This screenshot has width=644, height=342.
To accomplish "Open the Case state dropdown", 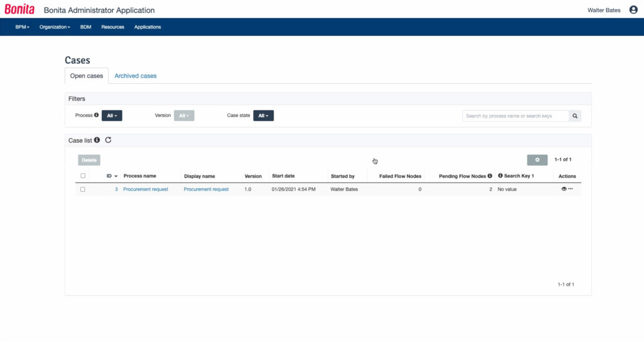I will coord(264,115).
